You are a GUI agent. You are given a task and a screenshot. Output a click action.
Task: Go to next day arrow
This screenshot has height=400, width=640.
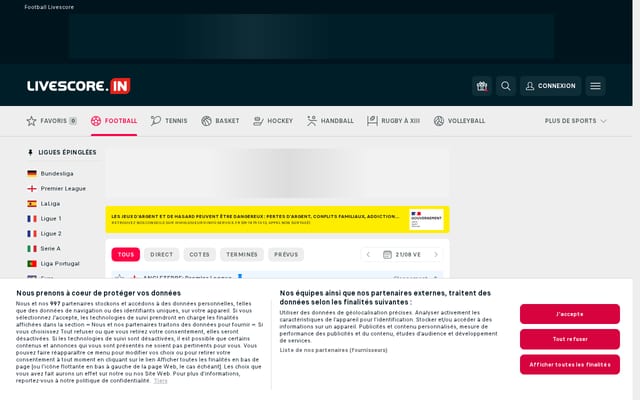[x=436, y=255]
